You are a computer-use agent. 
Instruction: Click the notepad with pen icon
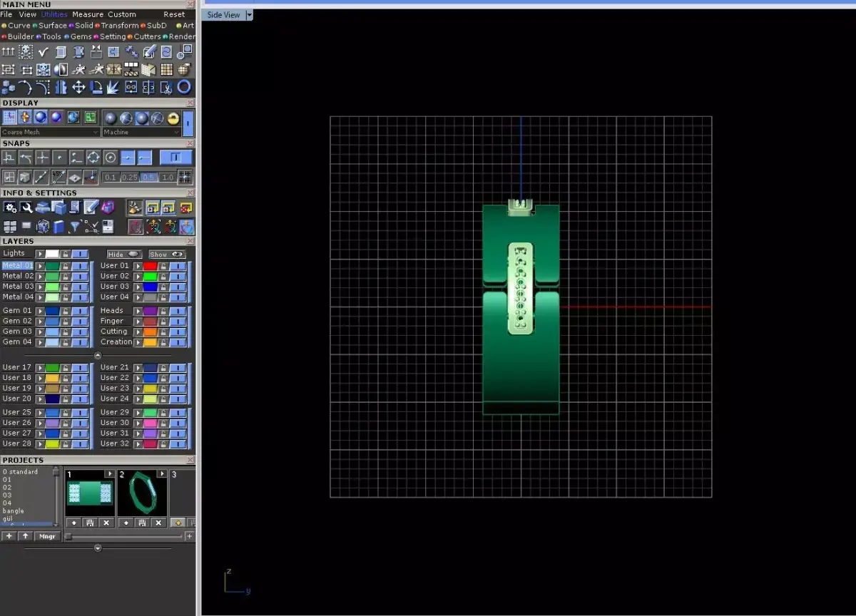tap(91, 207)
